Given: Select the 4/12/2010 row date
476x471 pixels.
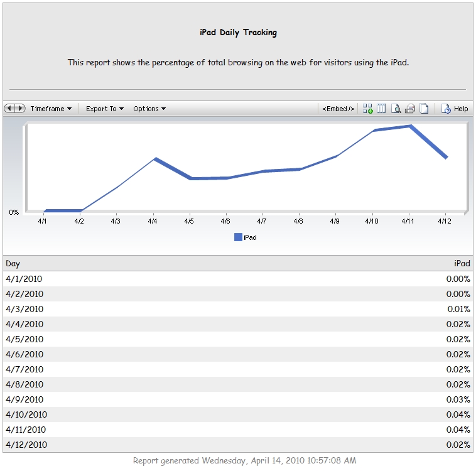Looking at the screenshot, I should click(x=26, y=445).
